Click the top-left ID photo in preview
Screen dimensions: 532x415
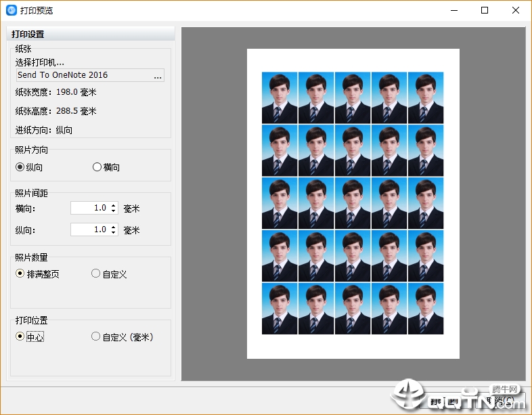[x=280, y=97]
